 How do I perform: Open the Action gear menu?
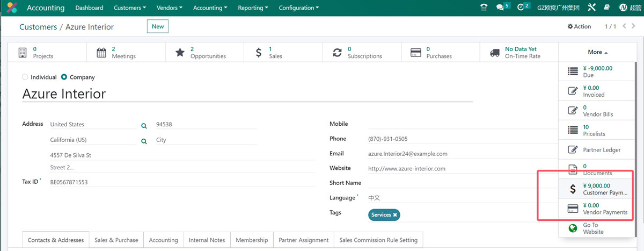pos(579,26)
